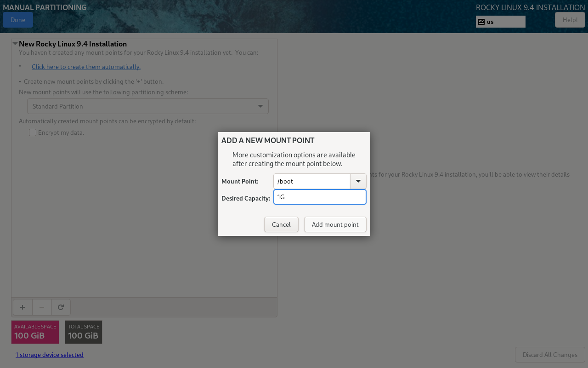Click the plus icon to add mount point
Viewport: 588px width, 368px height.
[x=23, y=307]
